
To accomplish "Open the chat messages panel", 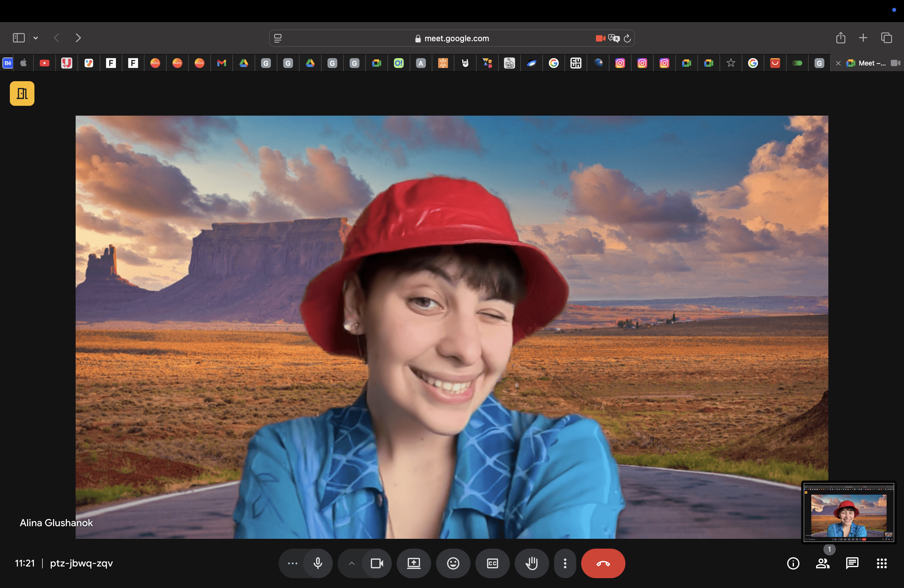I will coord(852,563).
